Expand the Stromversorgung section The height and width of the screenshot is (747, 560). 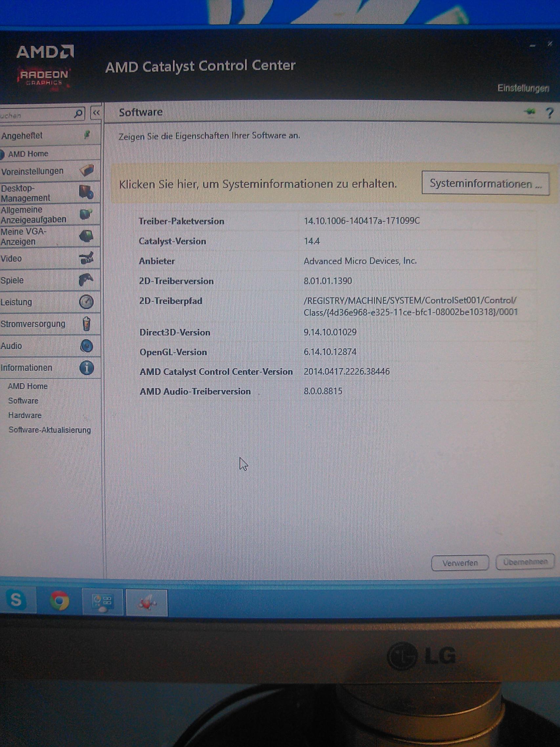pos(50,324)
